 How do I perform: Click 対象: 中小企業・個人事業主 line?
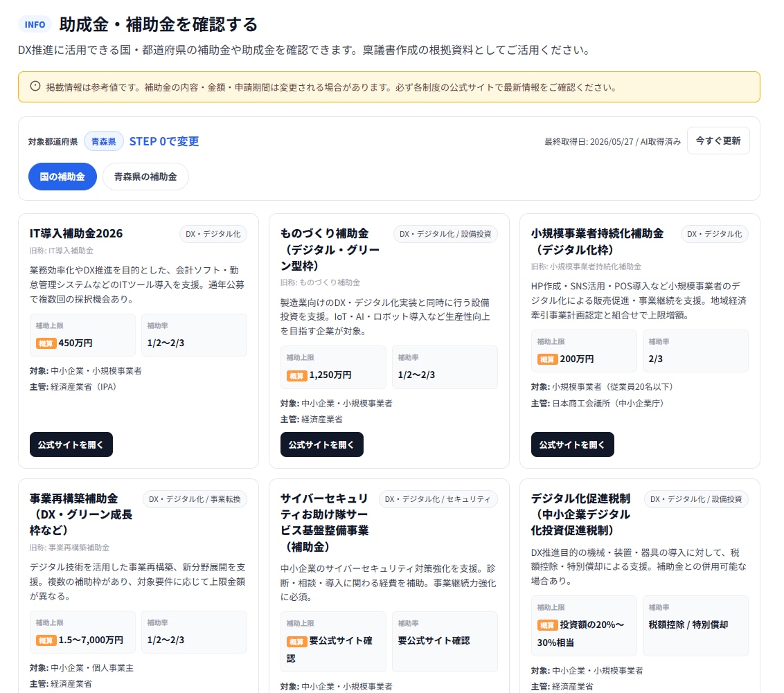pyautogui.click(x=82, y=667)
